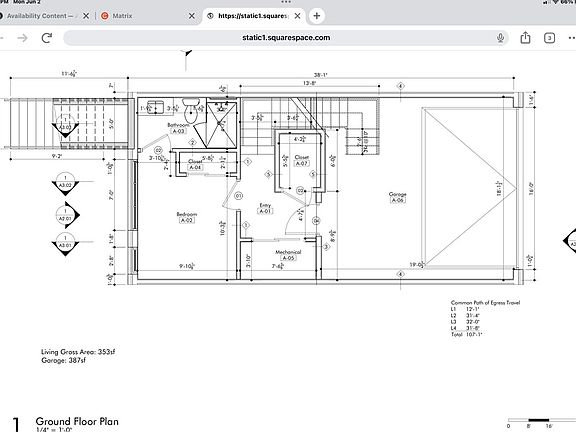Screen dimensions: 576x432
Task: Tap the A3.02 section marker
Action: coord(65,182)
